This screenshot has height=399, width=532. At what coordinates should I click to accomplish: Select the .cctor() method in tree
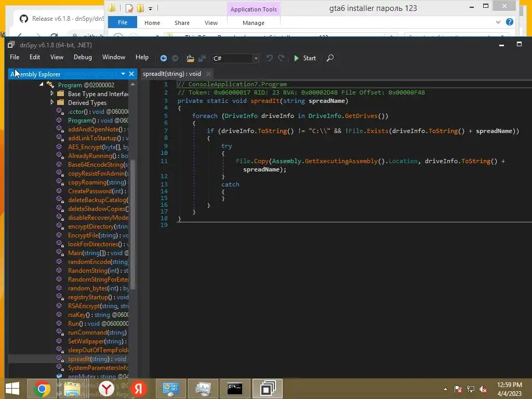[98, 112]
